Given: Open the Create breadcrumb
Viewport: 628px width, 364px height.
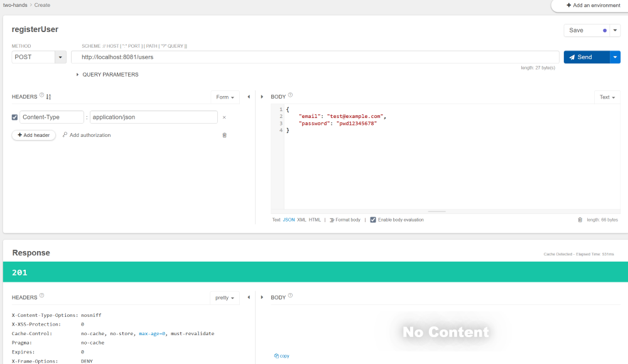Looking at the screenshot, I should pyautogui.click(x=42, y=5).
